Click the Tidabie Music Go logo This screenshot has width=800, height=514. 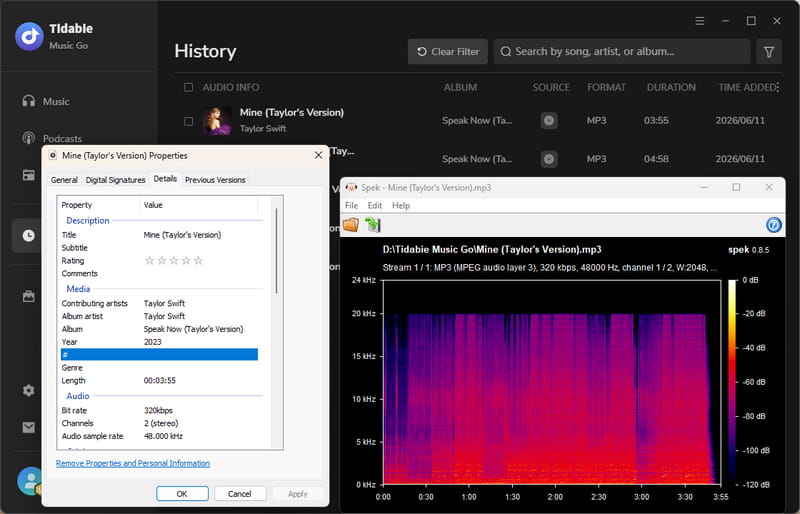point(29,36)
